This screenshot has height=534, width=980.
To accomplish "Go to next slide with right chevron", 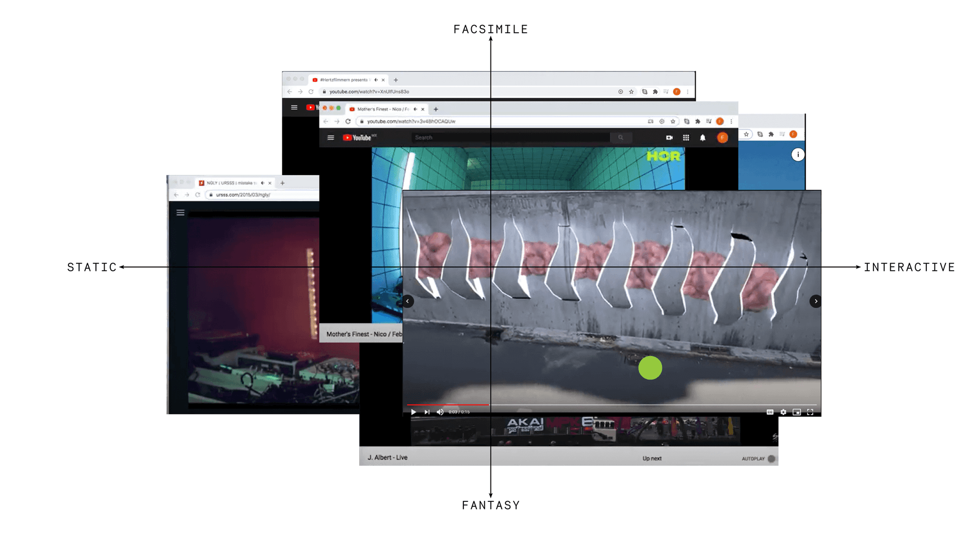I will click(x=816, y=301).
